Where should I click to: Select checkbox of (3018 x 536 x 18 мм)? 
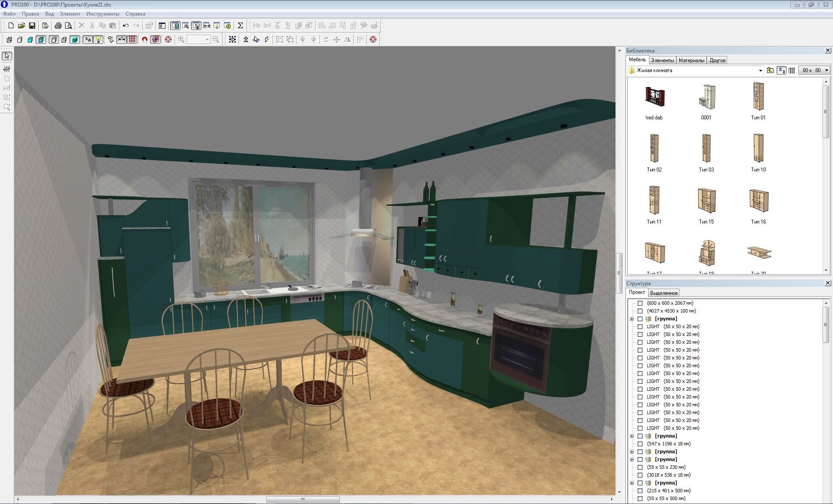click(x=640, y=475)
